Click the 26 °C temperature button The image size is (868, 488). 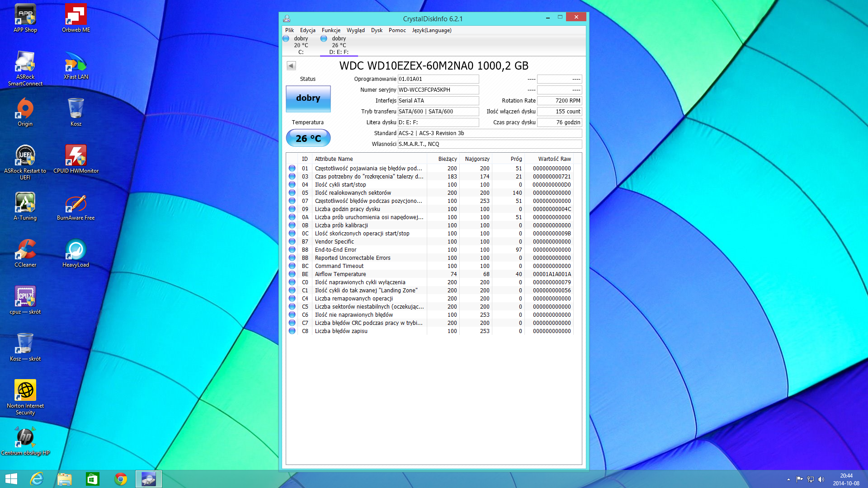pyautogui.click(x=308, y=138)
